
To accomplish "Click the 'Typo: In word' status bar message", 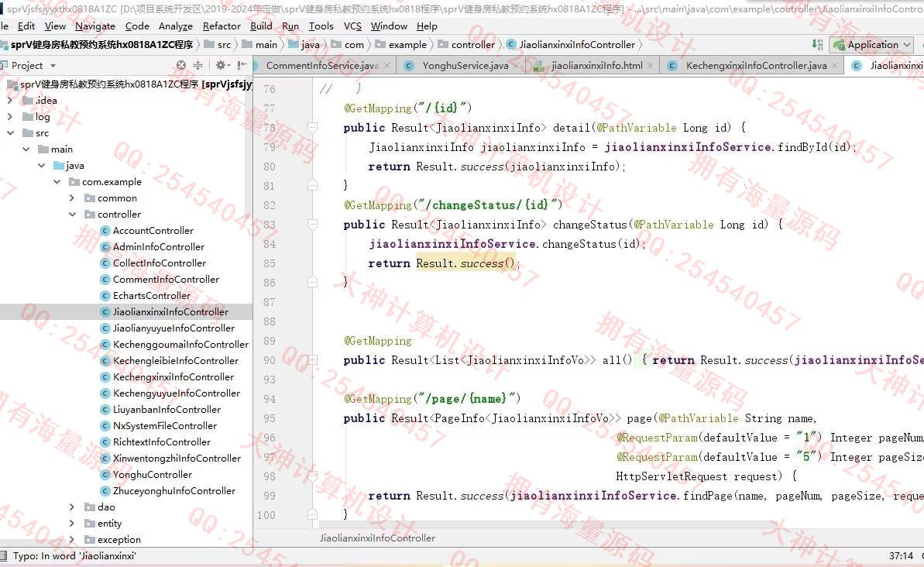I will coord(74,556).
